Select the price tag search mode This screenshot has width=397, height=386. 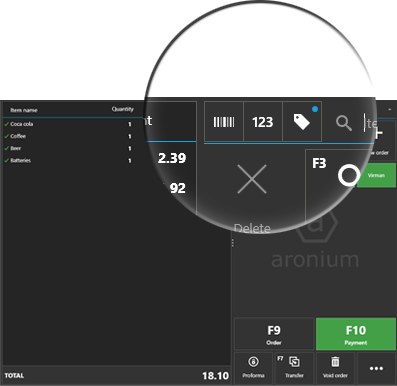pos(302,122)
